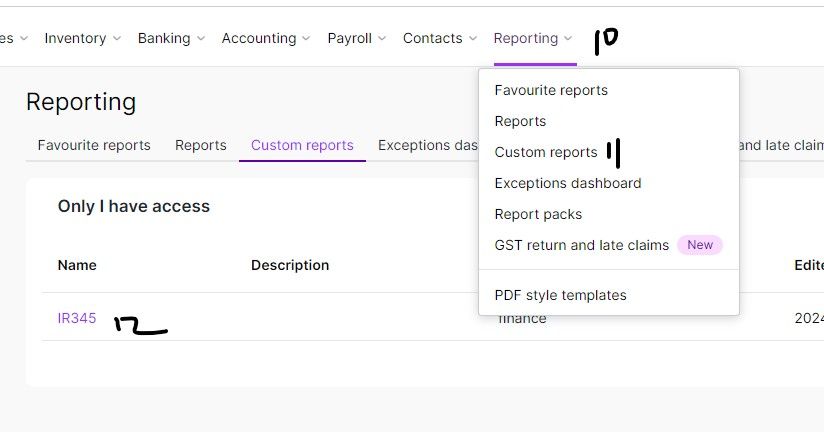Select Favourite reports in dropdown menu

(551, 90)
